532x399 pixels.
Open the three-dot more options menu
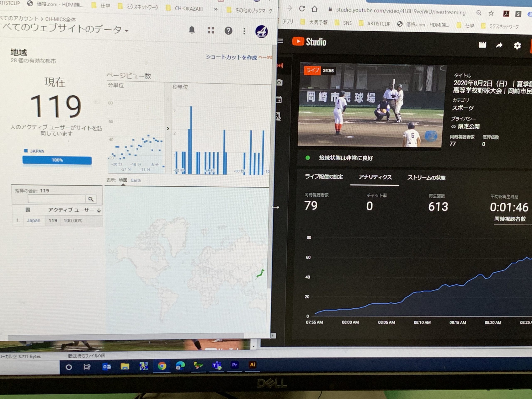point(244,31)
